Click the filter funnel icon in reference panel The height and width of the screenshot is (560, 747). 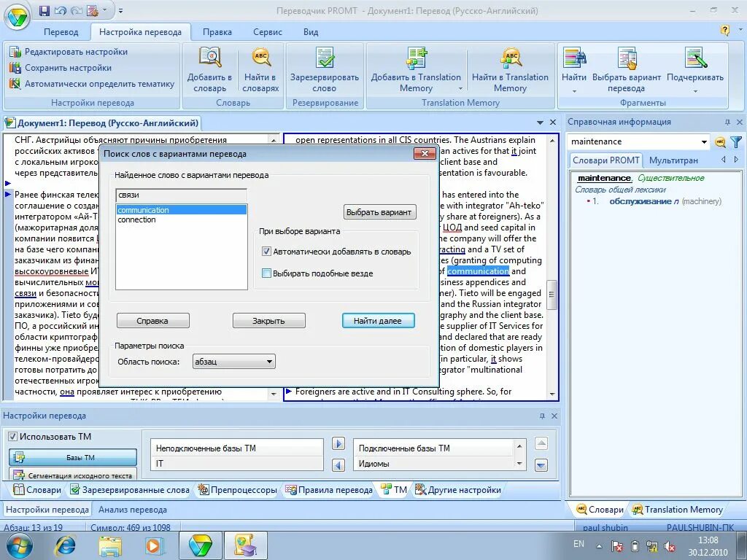point(736,142)
